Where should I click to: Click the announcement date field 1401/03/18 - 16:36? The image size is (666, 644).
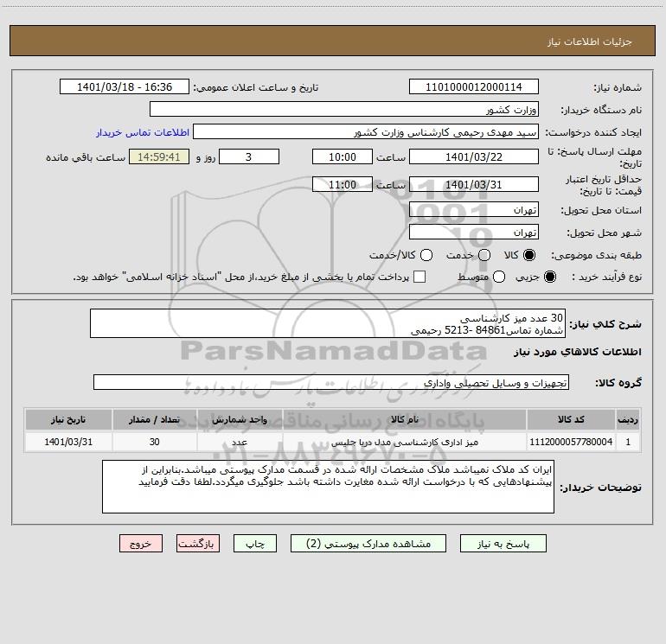click(x=125, y=86)
